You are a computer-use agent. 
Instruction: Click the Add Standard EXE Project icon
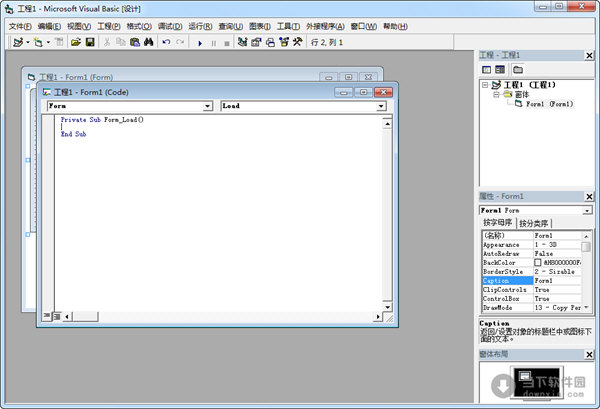pos(18,42)
